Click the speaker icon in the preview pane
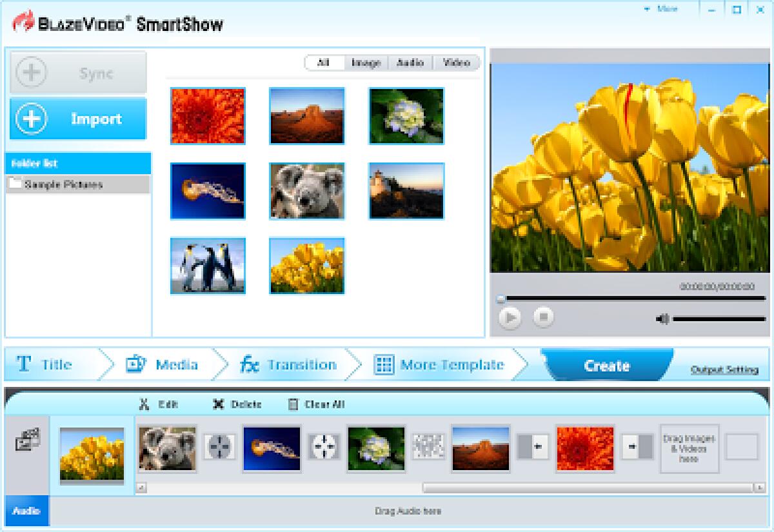The width and height of the screenshot is (774, 532). click(662, 318)
